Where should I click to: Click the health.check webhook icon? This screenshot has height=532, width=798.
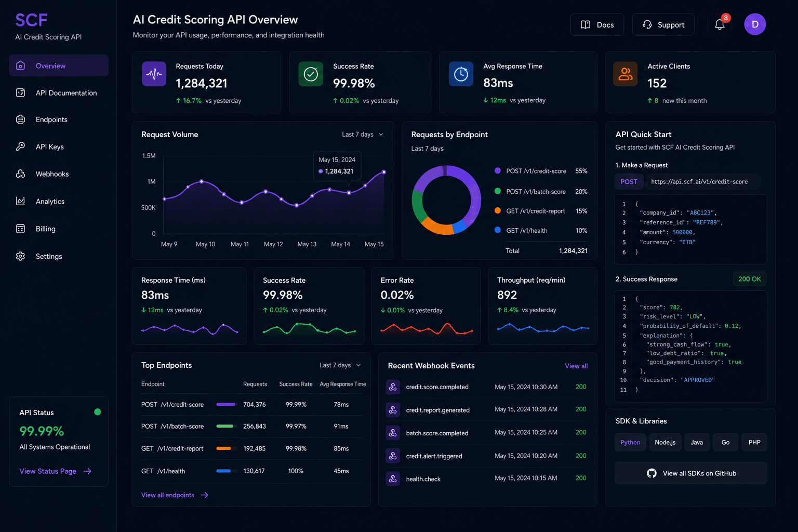pos(393,479)
